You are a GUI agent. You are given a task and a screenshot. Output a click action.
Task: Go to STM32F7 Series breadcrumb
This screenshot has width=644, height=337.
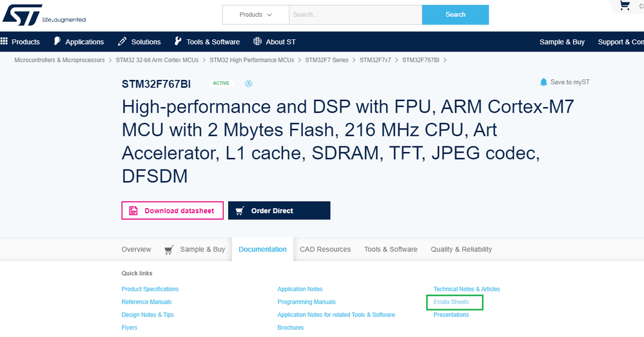[x=327, y=60]
